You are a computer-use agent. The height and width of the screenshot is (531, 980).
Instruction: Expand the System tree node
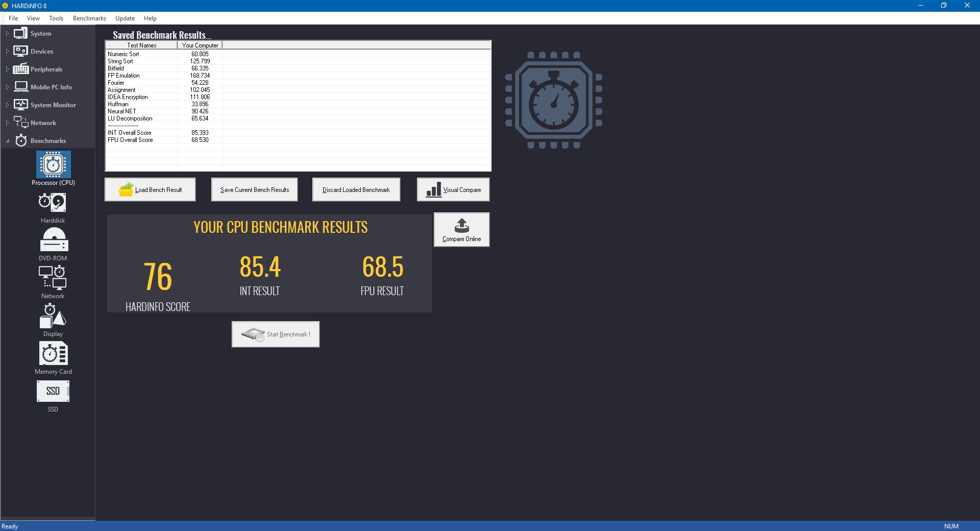(7, 34)
